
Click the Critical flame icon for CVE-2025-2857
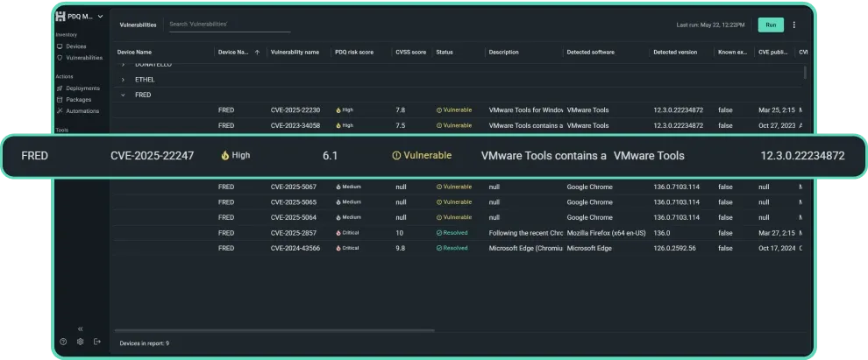tap(338, 233)
